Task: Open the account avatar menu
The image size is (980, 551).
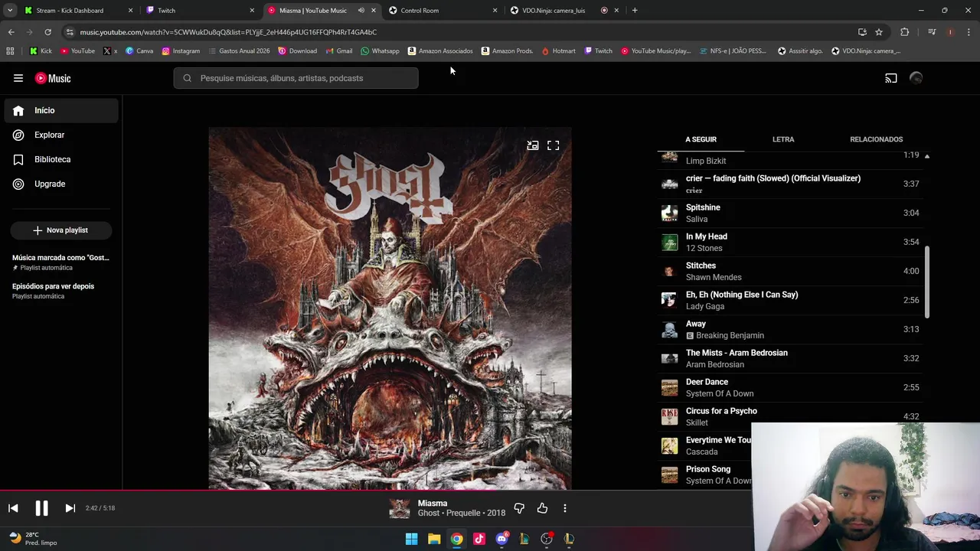Action: (x=916, y=78)
